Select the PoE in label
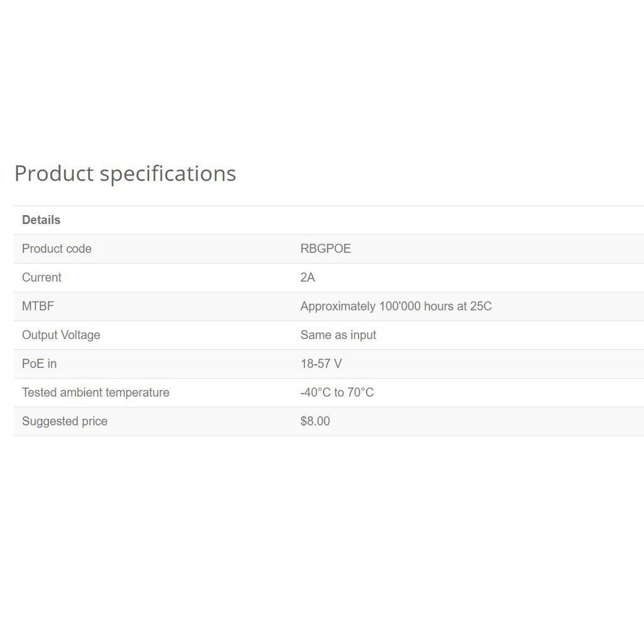644x644 pixels. (39, 364)
